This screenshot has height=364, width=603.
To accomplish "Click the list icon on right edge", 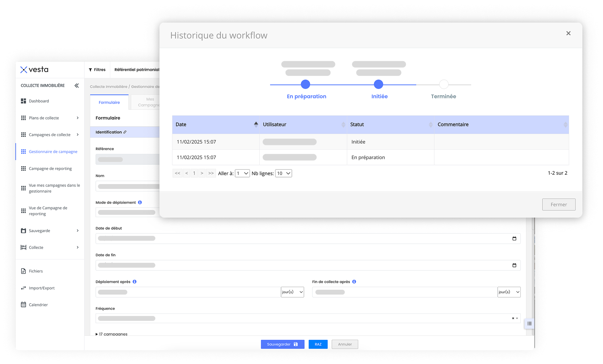I will [529, 324].
